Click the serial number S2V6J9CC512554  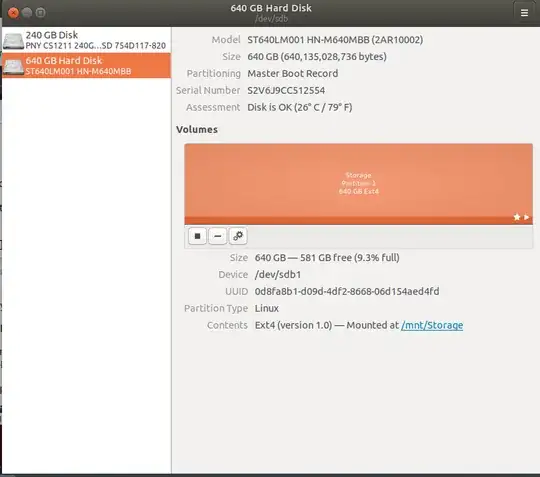pyautogui.click(x=286, y=90)
